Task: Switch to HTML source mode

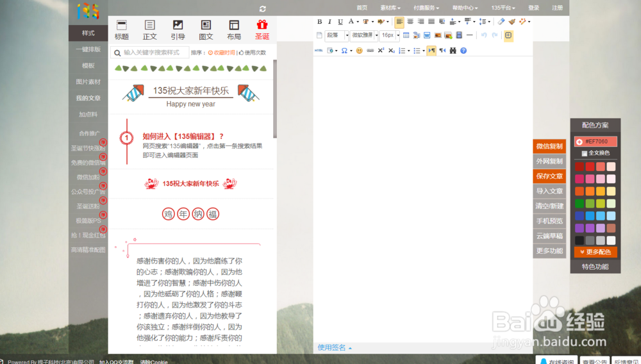Action: coord(319,51)
